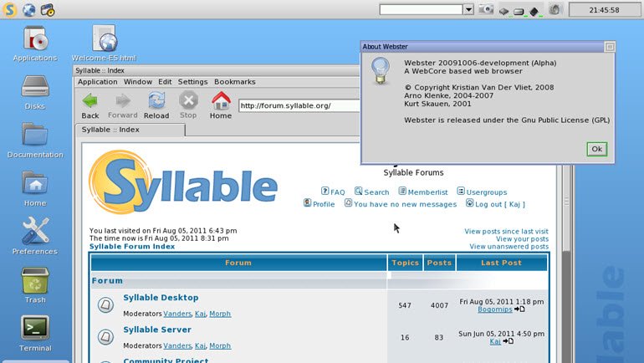644x363 pixels.
Task: Switch to the Syllable :: Index tab
Action: click(130, 130)
